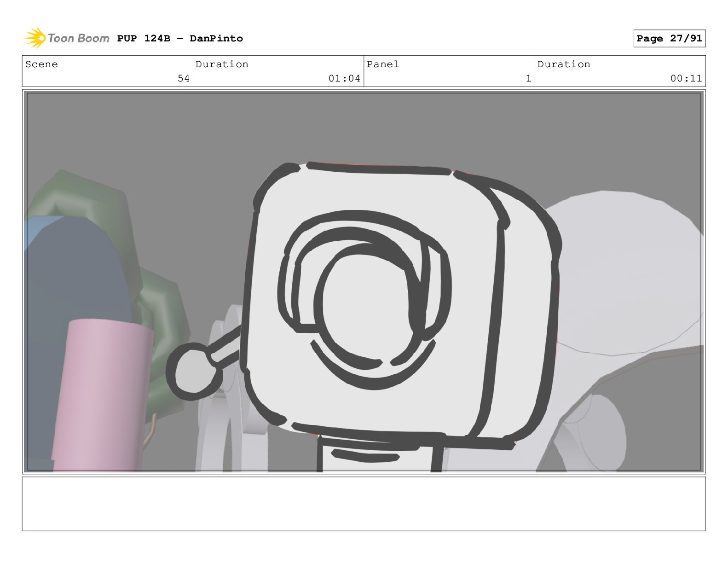
Task: Click the Panel header label
Action: tap(383, 64)
